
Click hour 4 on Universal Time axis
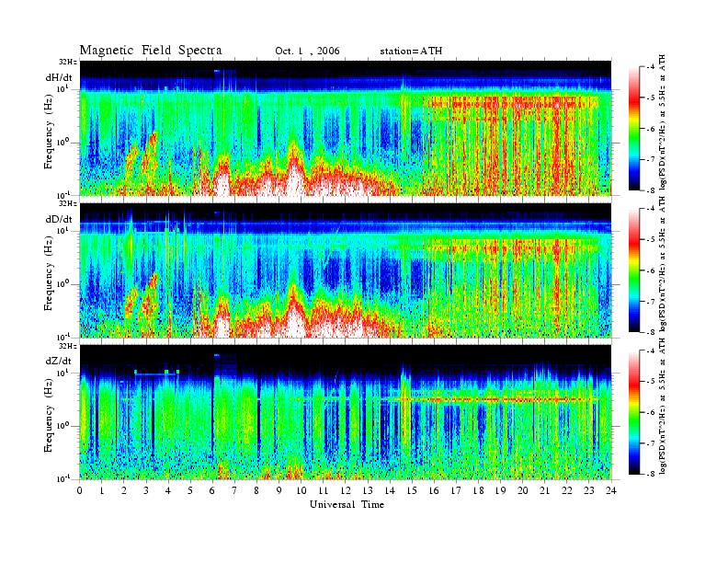click(168, 490)
